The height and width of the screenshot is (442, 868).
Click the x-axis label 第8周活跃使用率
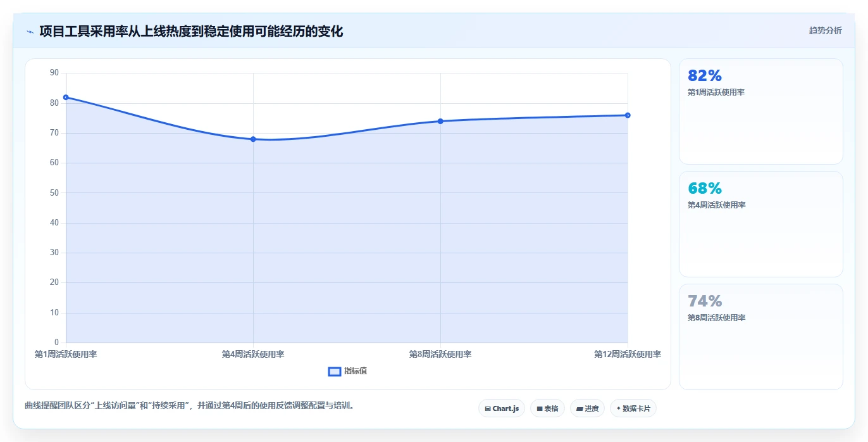[440, 354]
